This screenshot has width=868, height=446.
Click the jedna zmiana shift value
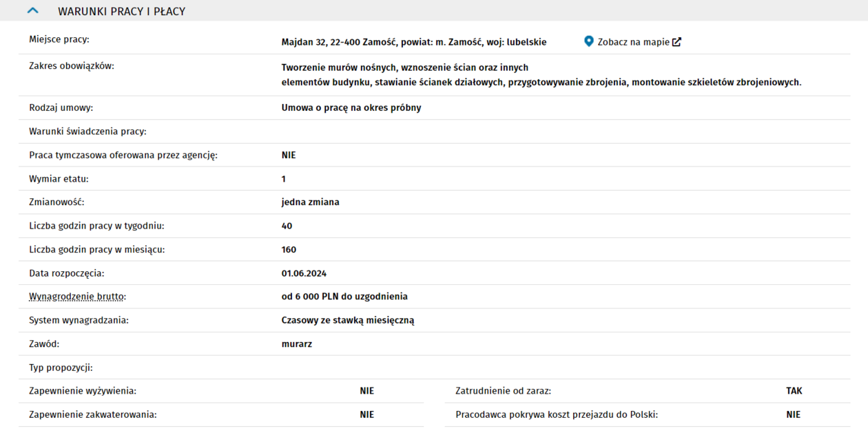pos(310,202)
